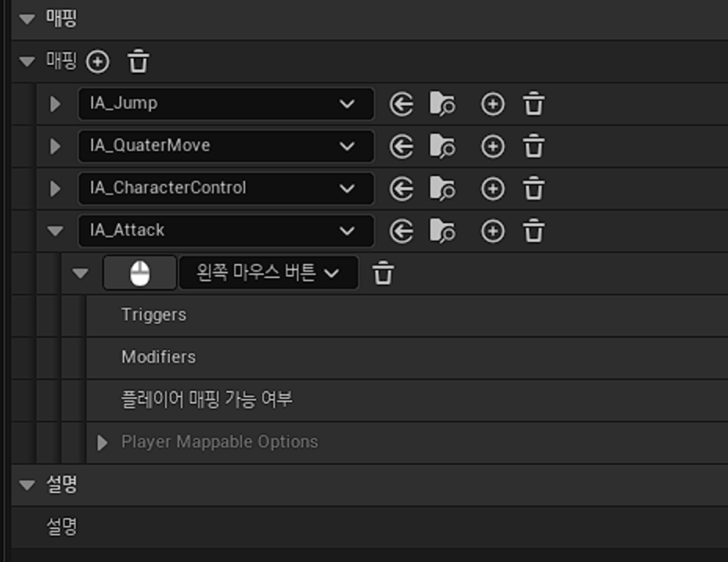
Task: Use selected asset for the IA_CharacterControl row
Action: click(402, 189)
